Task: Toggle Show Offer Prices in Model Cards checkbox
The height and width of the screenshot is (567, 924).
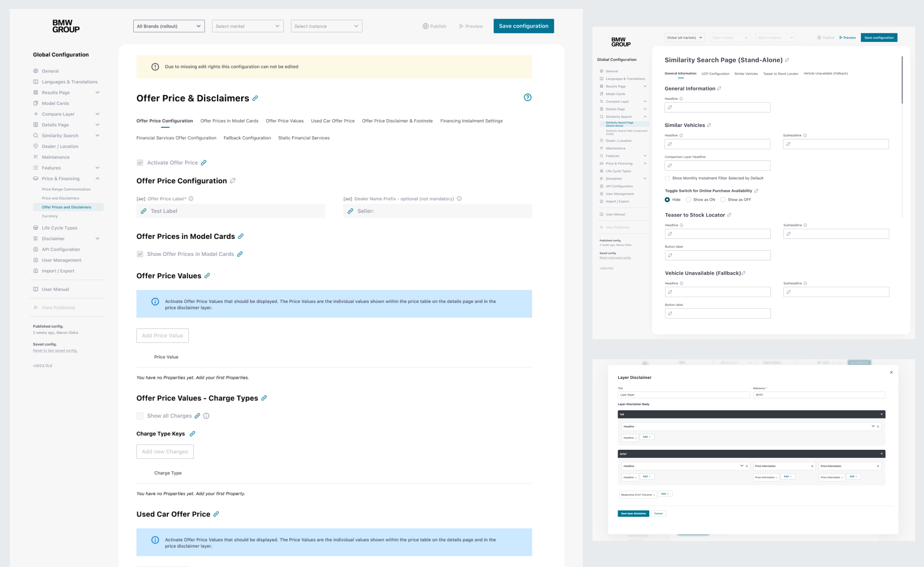Action: pyautogui.click(x=140, y=254)
